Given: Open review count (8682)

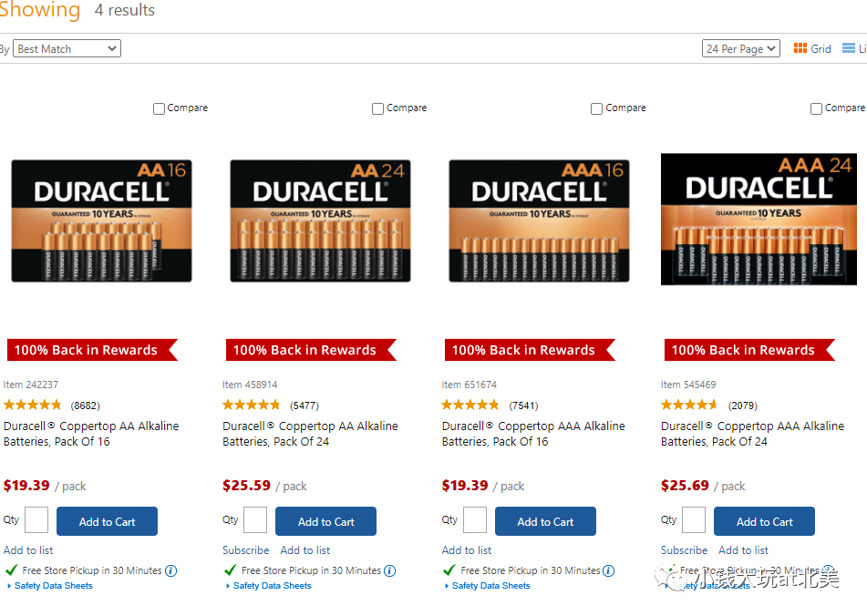Looking at the screenshot, I should click(x=85, y=406).
